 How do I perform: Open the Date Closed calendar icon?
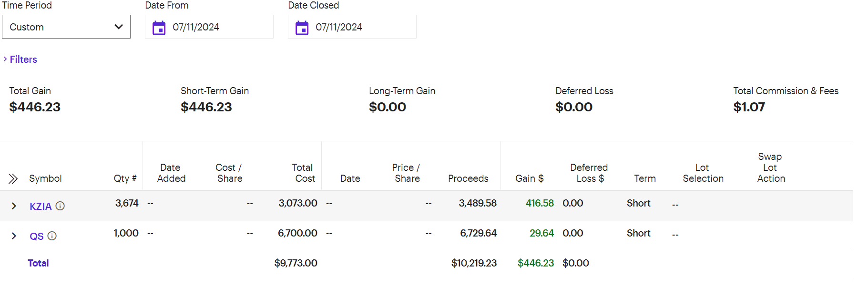tap(302, 28)
